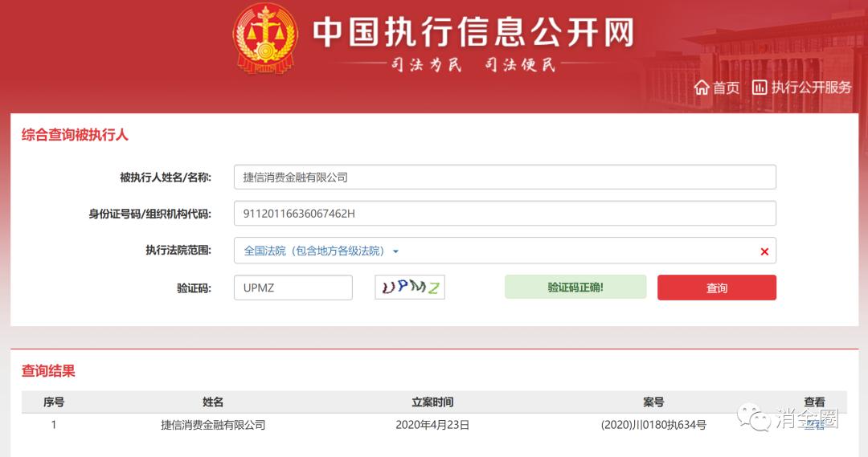Click the 身份证号码/组织机构代码 input field
This screenshot has width=868, height=457.
click(505, 214)
